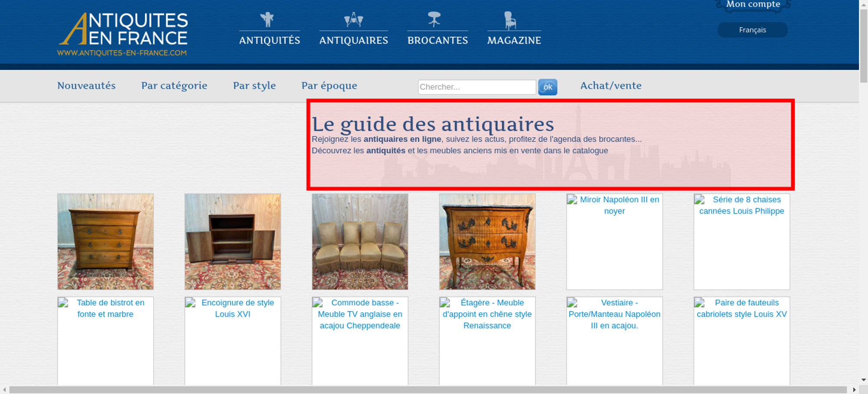Expand the Par catégorie menu
Image resolution: width=868 pixels, height=394 pixels.
point(174,85)
